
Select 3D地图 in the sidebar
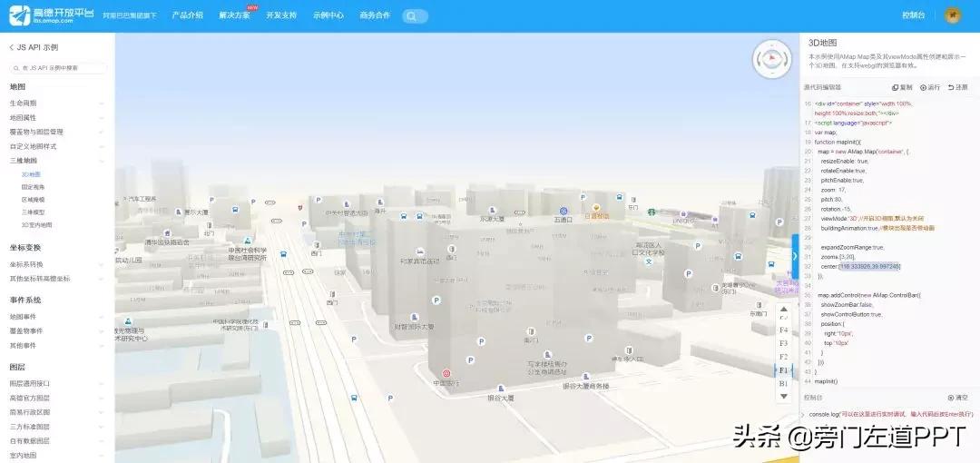point(31,174)
